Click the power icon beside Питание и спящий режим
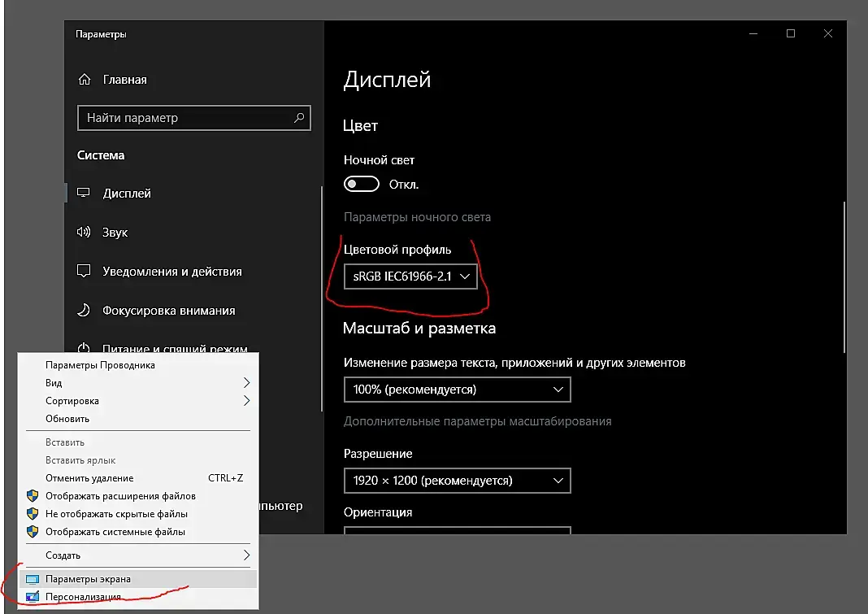 pyautogui.click(x=84, y=347)
